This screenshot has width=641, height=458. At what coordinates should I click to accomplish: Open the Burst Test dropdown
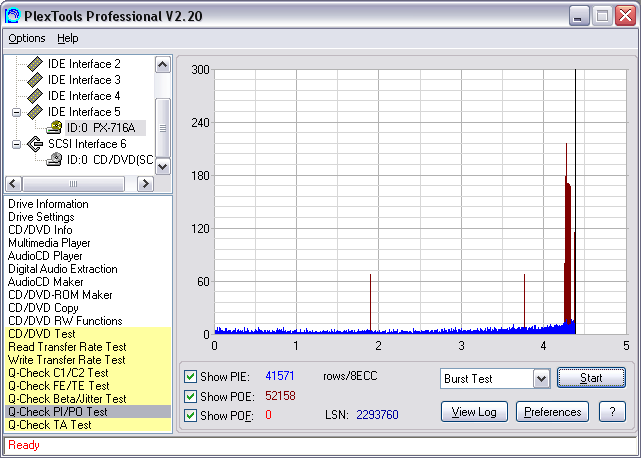click(x=541, y=379)
